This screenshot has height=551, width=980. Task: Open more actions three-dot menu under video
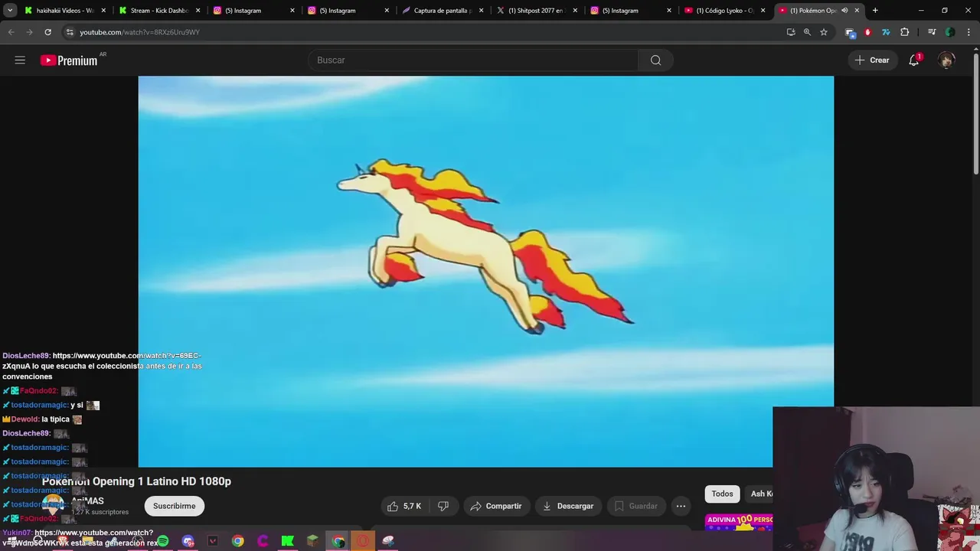681,506
